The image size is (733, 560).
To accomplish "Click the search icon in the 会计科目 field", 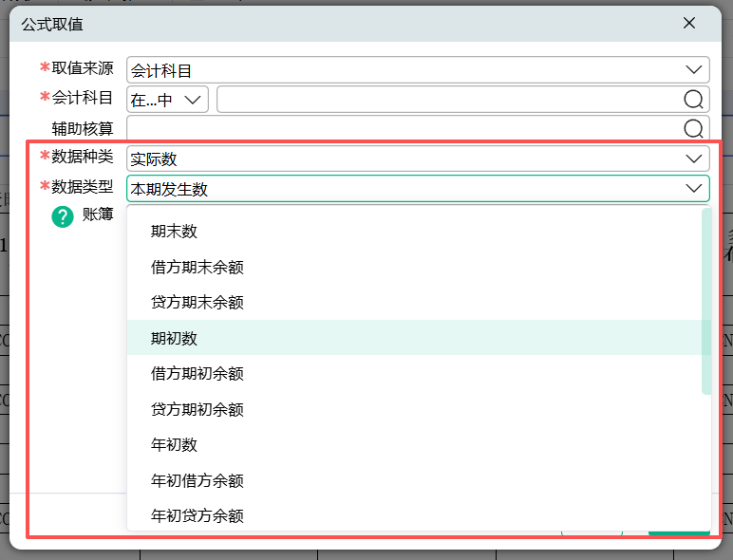I will point(693,100).
